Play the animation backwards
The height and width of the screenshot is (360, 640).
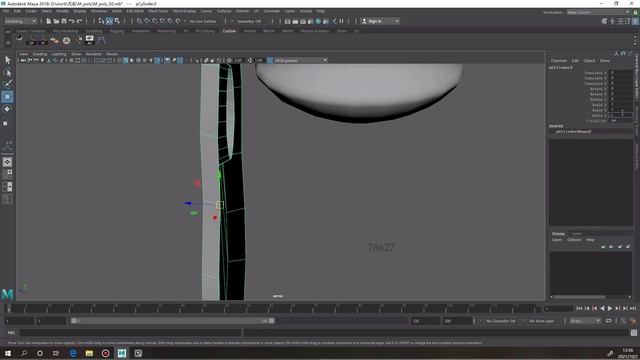click(602, 308)
